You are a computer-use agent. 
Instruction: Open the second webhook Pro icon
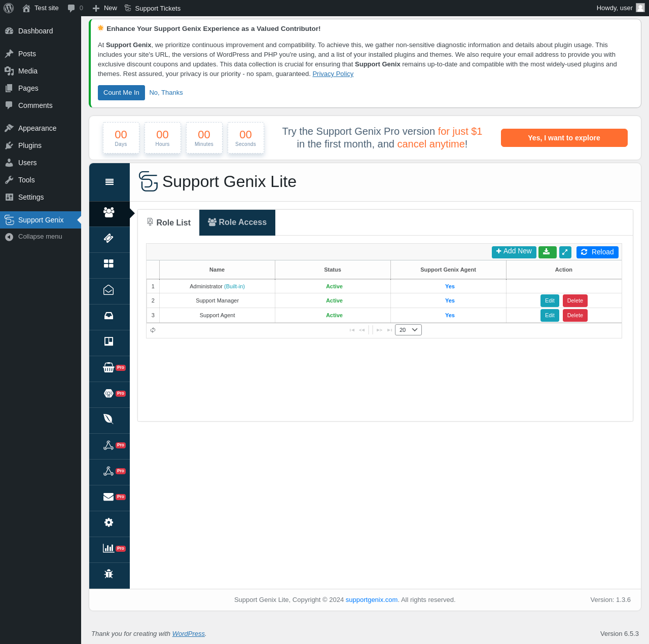[x=109, y=471]
